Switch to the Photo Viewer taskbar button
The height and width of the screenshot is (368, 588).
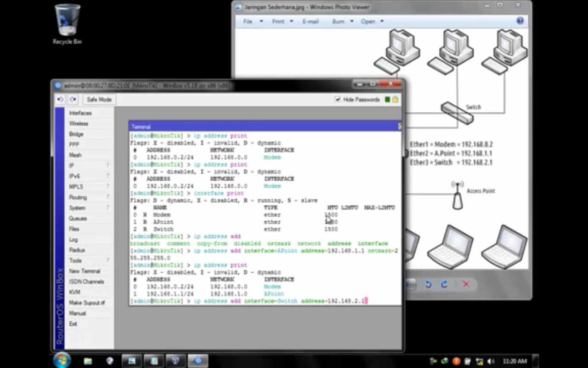pyautogui.click(x=132, y=361)
